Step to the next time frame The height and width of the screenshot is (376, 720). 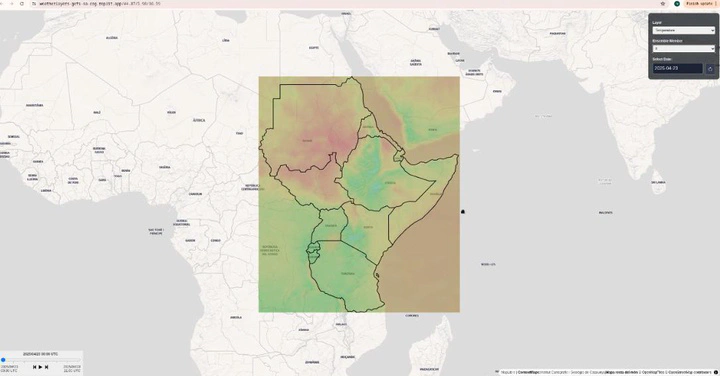click(46, 367)
